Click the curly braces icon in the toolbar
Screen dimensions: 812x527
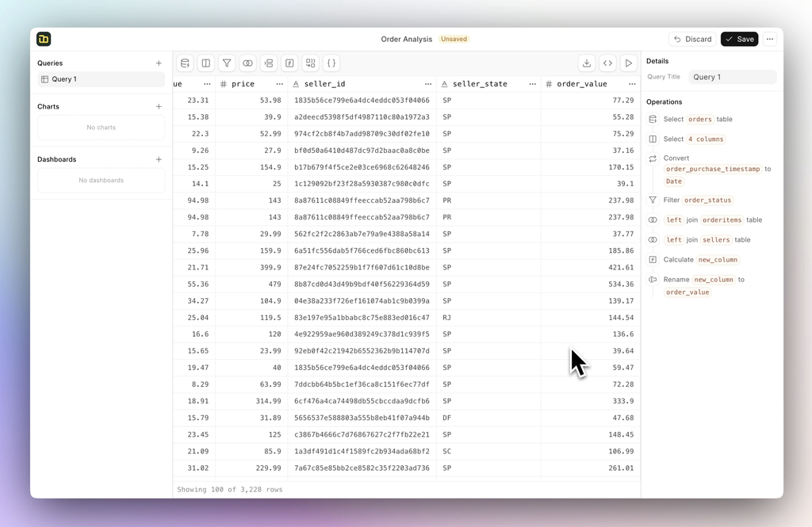(331, 63)
